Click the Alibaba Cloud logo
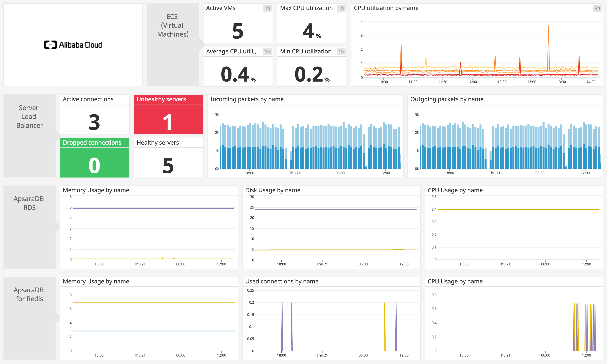The image size is (607, 364). point(73,44)
